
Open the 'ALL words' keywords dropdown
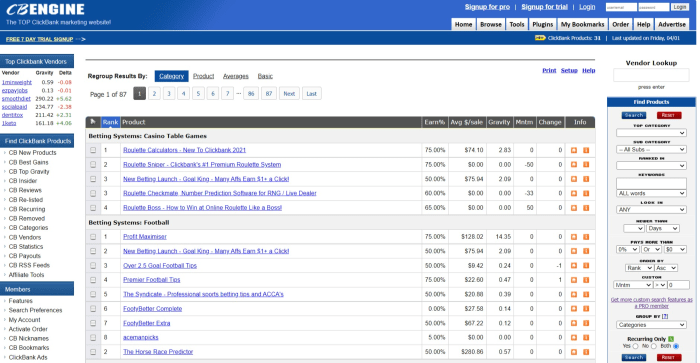(x=651, y=193)
